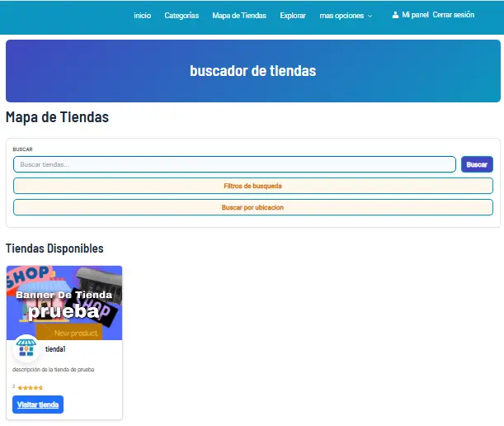Click the five-star rating on tienda1 card
This screenshot has width=504, height=426.
[x=31, y=387]
